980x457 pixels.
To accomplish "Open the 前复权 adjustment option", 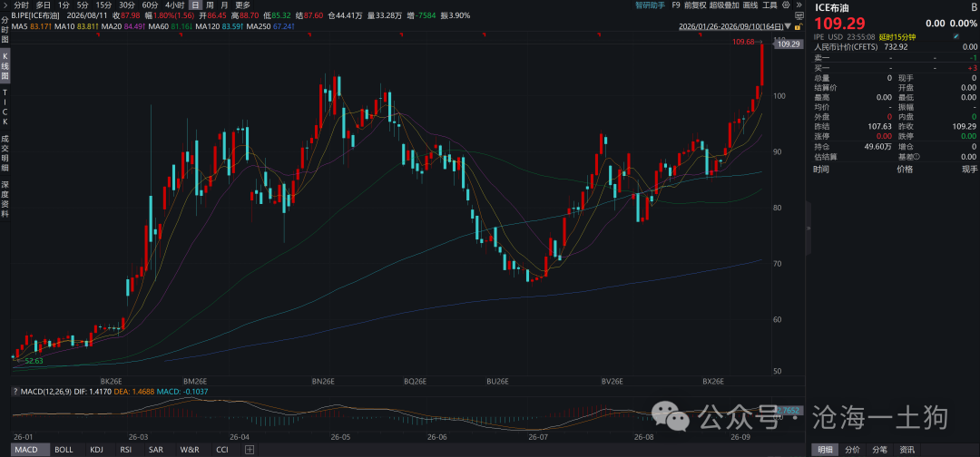I will (x=695, y=5).
